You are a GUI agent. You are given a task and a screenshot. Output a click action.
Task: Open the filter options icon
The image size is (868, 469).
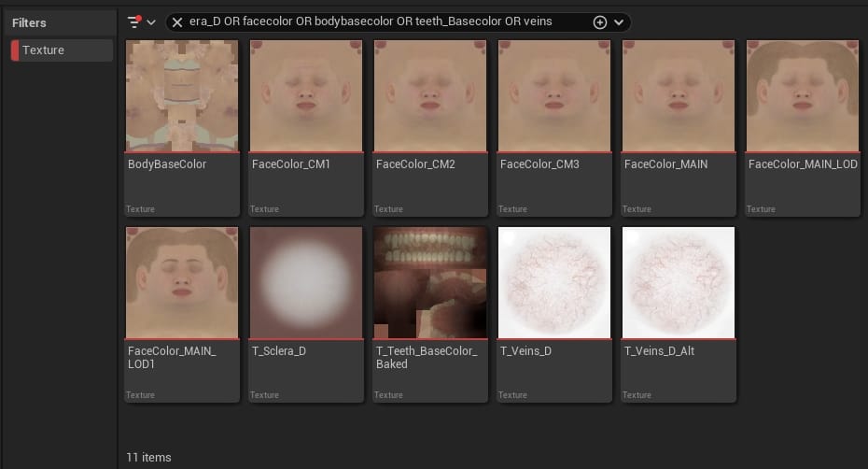(x=134, y=22)
